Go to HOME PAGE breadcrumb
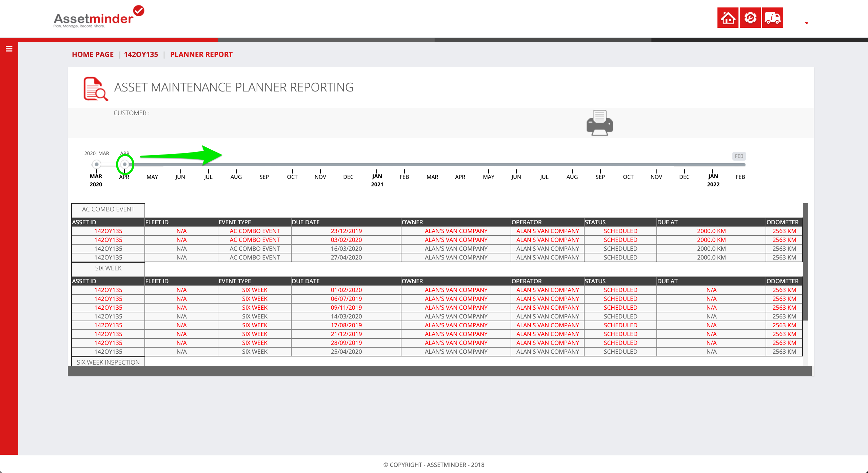Screen dimensions: 868x473 pos(93,54)
